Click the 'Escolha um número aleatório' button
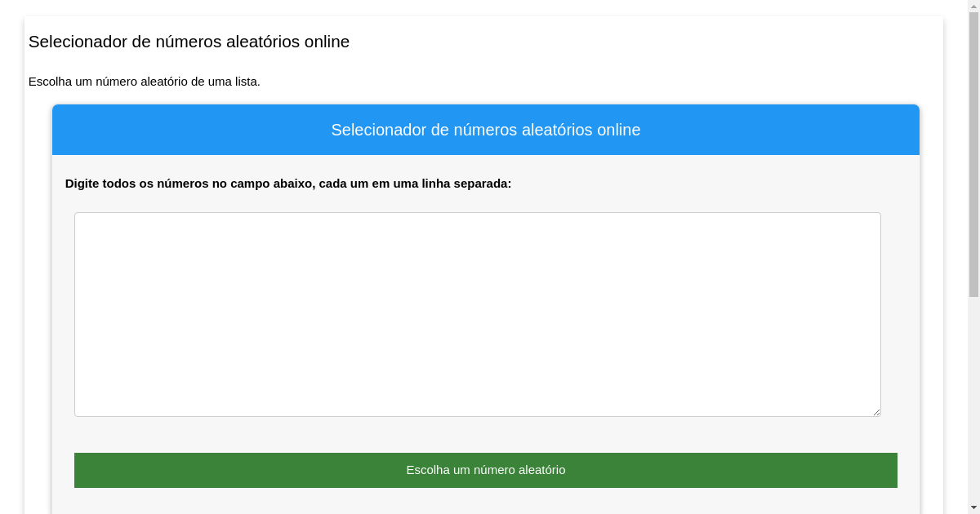980x514 pixels. [486, 470]
